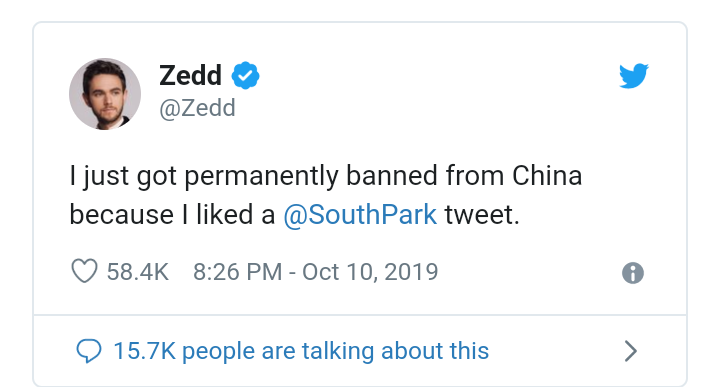The height and width of the screenshot is (387, 720).
Task: Click the '15.7K' reply count number
Action: pos(145,351)
